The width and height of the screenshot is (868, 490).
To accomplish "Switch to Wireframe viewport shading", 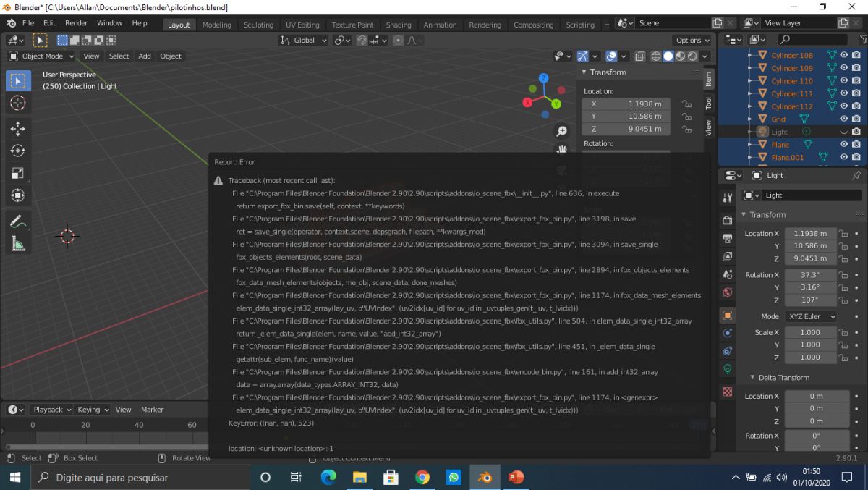I will point(656,56).
